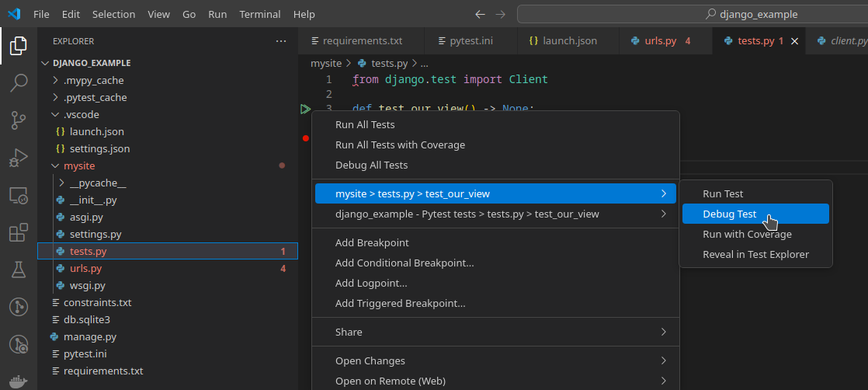Switch to the launch.json tab
This screenshot has height=390, width=868.
tap(562, 41)
